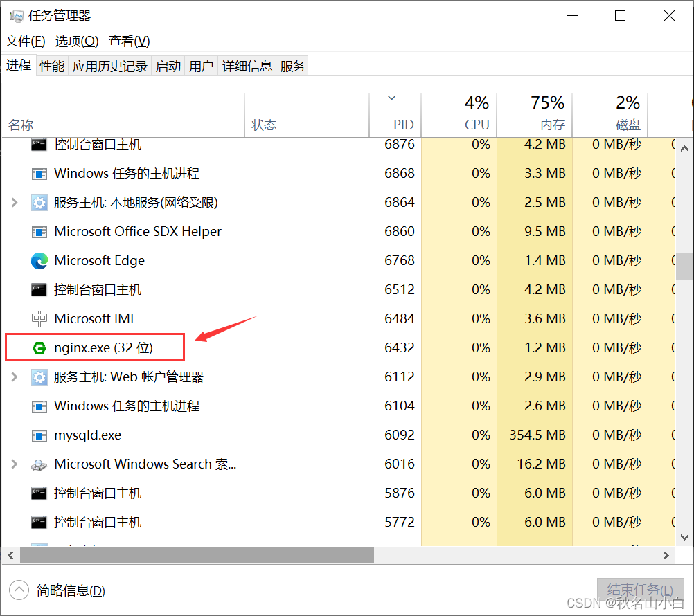Click PID value 6112

click(x=400, y=377)
